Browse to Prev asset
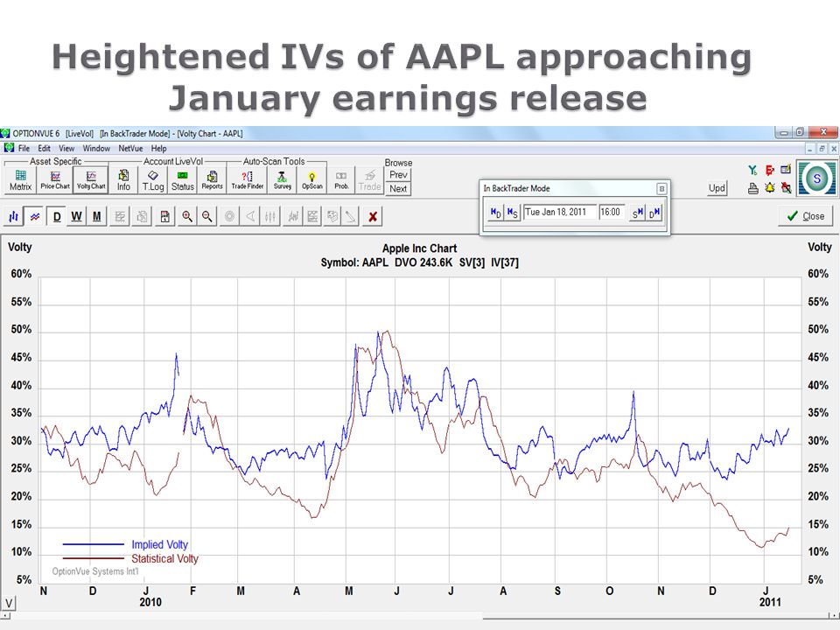This screenshot has width=840, height=630. [398, 175]
